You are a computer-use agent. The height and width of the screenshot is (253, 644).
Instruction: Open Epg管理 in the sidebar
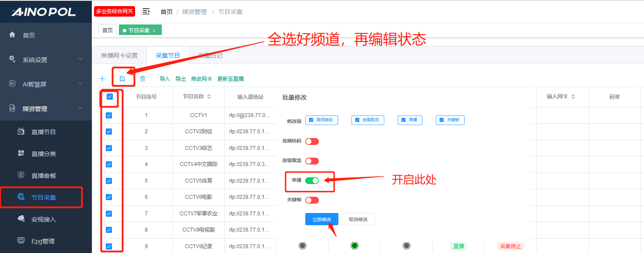coord(42,241)
